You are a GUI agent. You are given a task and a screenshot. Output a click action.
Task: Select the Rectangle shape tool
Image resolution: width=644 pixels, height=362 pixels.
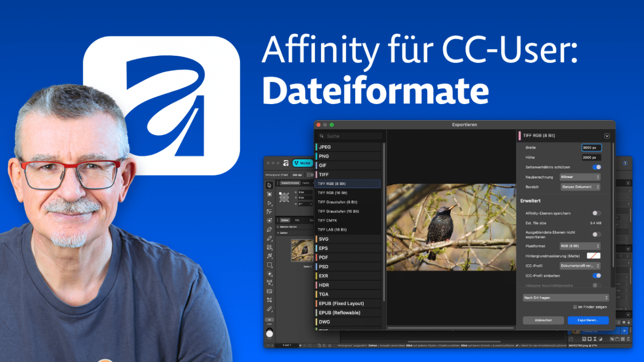click(x=269, y=265)
